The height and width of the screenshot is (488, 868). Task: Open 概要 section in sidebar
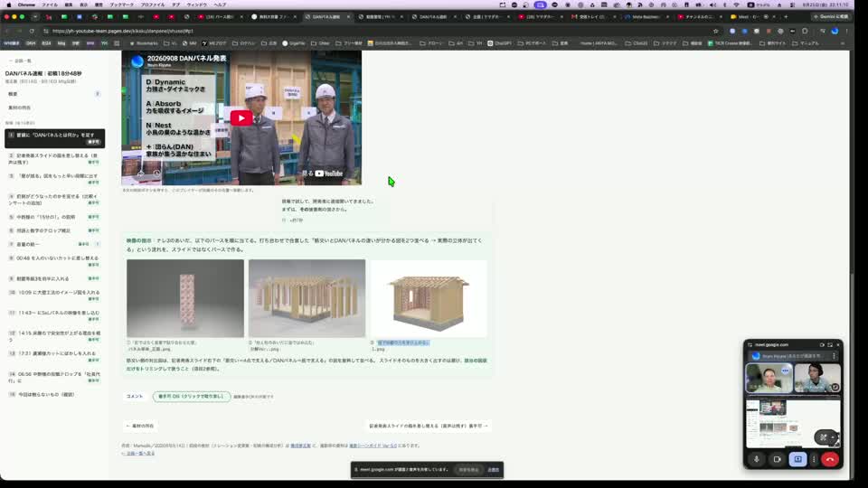[x=53, y=94]
